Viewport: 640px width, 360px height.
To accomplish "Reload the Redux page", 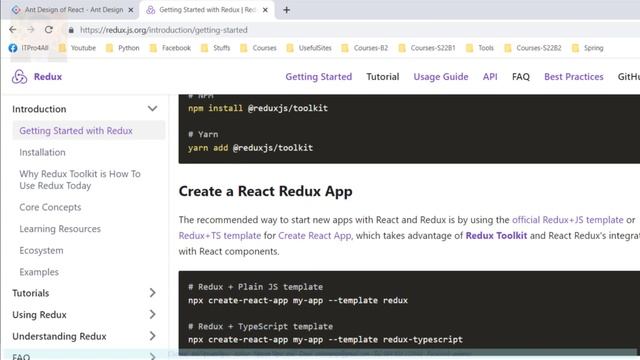I will pos(49,30).
